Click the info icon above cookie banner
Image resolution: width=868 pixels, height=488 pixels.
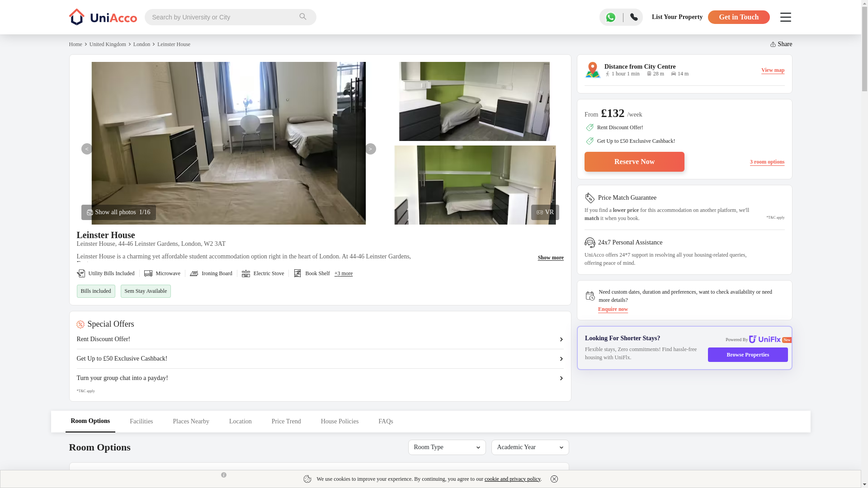223,475
